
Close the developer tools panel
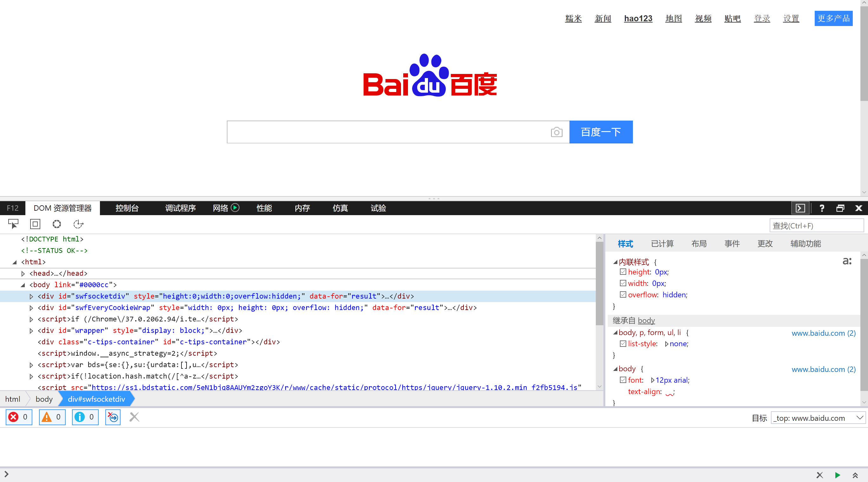(x=858, y=208)
